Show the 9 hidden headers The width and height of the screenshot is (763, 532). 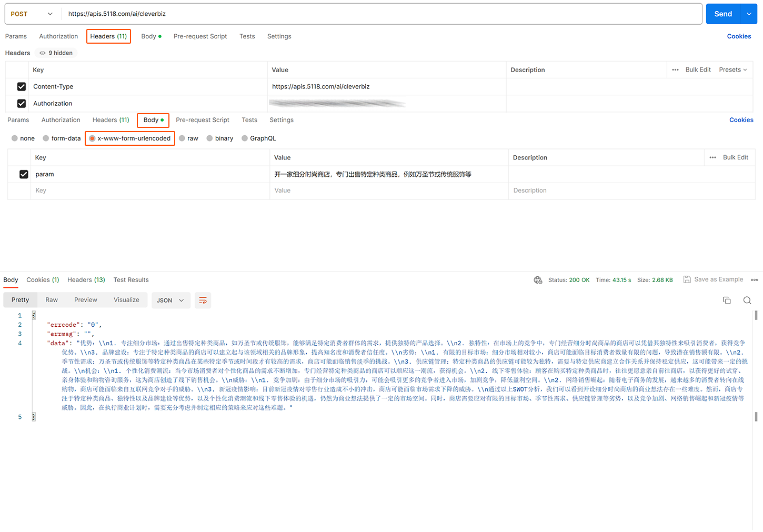[56, 53]
